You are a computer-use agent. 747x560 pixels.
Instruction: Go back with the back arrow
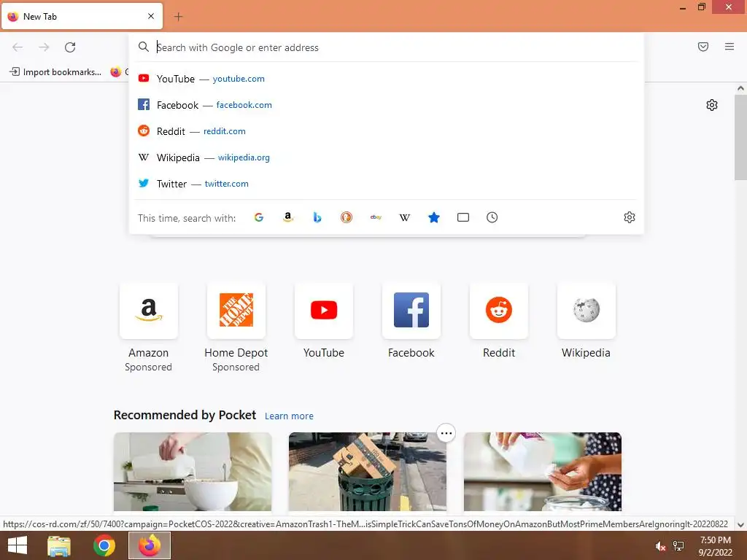[x=18, y=47]
